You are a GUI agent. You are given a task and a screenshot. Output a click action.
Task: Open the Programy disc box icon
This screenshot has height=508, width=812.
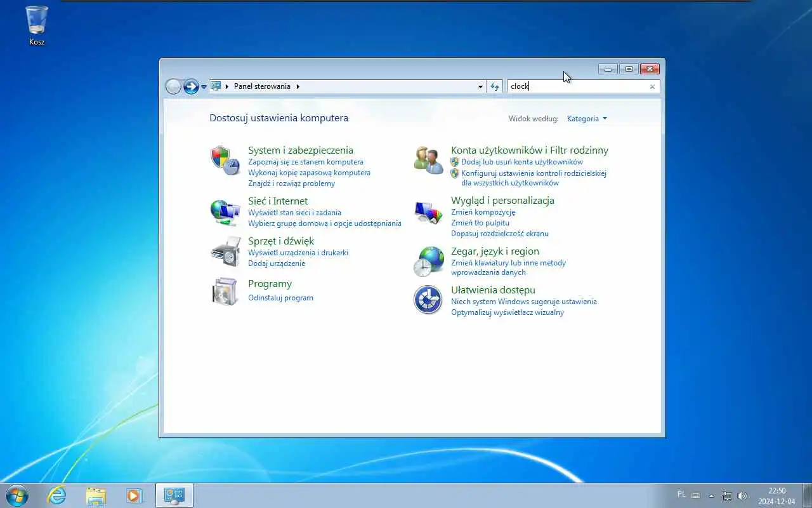click(x=225, y=291)
